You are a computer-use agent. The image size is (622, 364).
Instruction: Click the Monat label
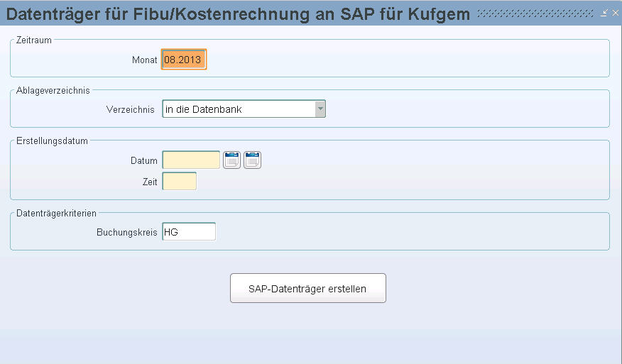pos(144,60)
